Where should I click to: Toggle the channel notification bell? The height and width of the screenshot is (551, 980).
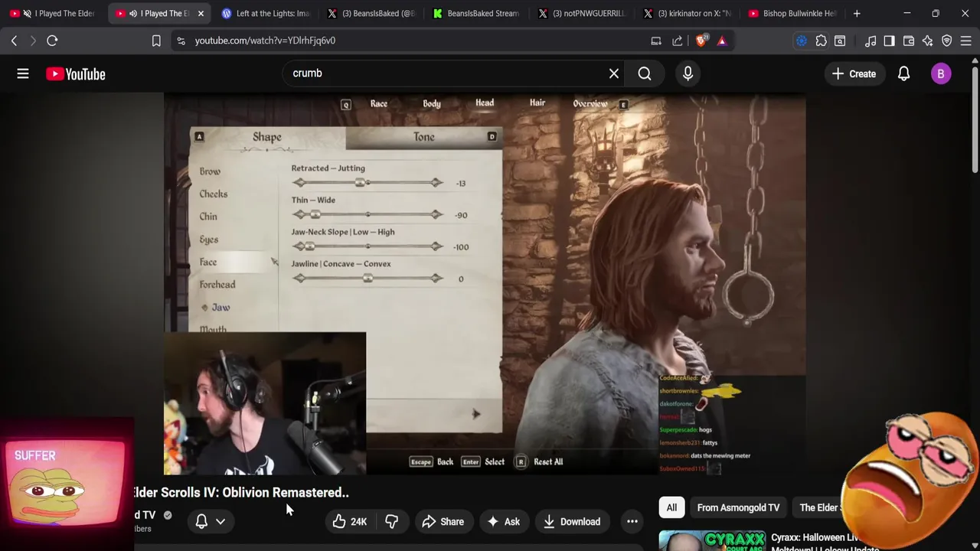pos(201,521)
